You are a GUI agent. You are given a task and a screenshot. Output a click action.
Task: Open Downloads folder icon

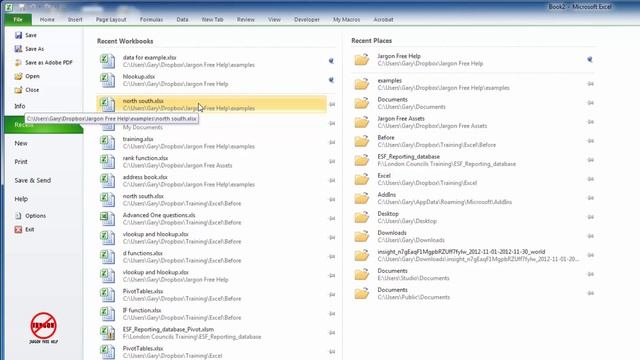pyautogui.click(x=362, y=236)
